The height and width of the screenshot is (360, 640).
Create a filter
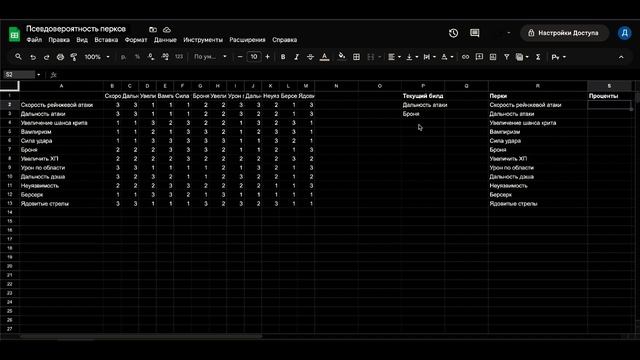[507, 57]
